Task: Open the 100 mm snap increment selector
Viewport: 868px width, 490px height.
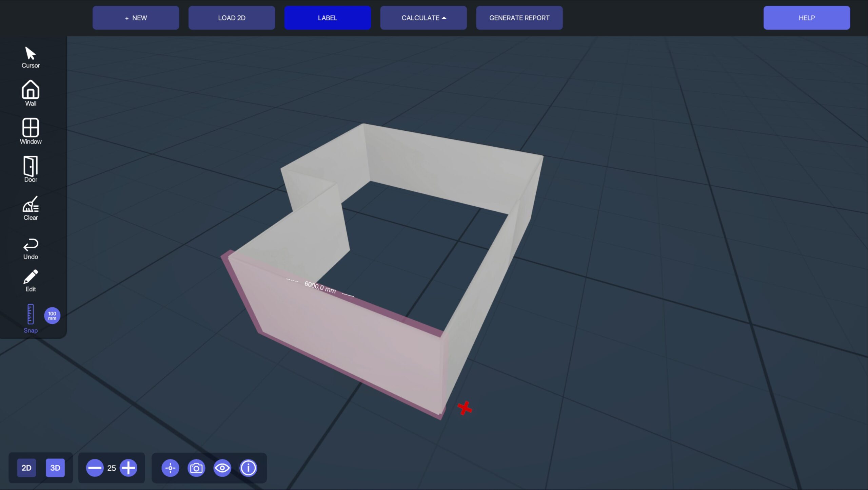Action: tap(52, 315)
